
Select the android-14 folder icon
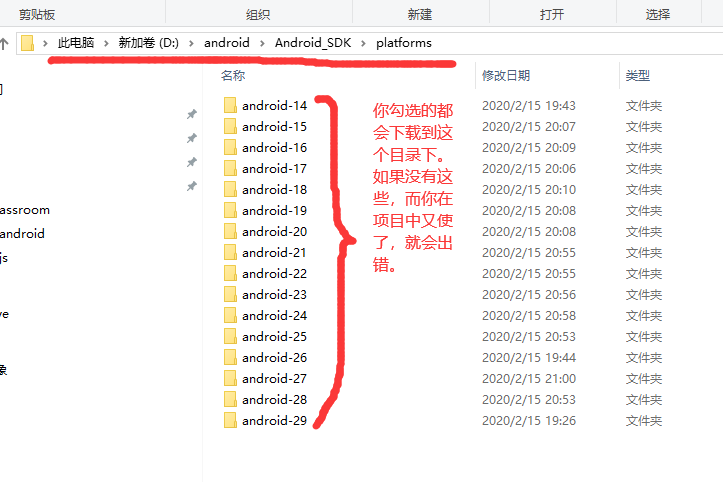pyautogui.click(x=230, y=105)
